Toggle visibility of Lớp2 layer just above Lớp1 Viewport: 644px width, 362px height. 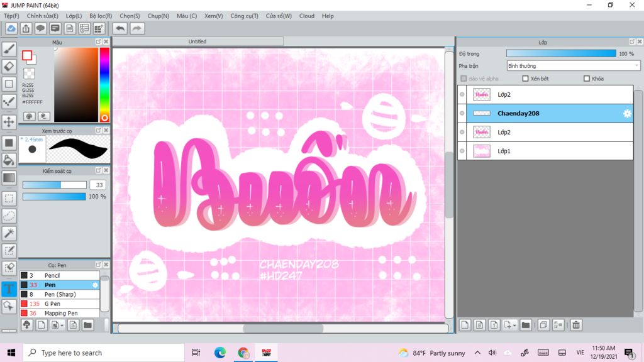[x=462, y=132]
